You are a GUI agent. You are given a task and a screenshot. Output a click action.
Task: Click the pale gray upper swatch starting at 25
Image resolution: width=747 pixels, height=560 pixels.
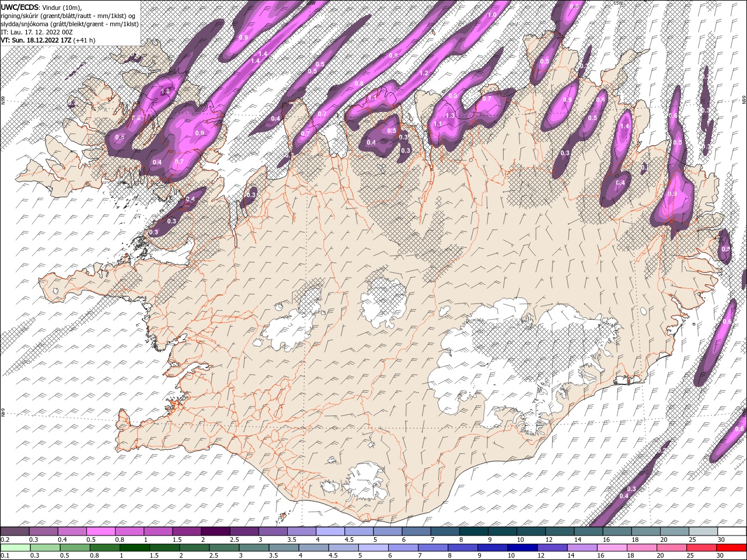704,531
